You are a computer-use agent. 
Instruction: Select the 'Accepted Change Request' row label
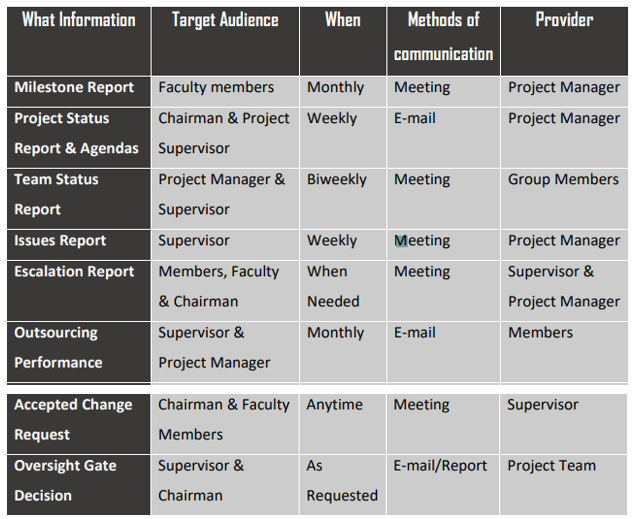click(79, 424)
